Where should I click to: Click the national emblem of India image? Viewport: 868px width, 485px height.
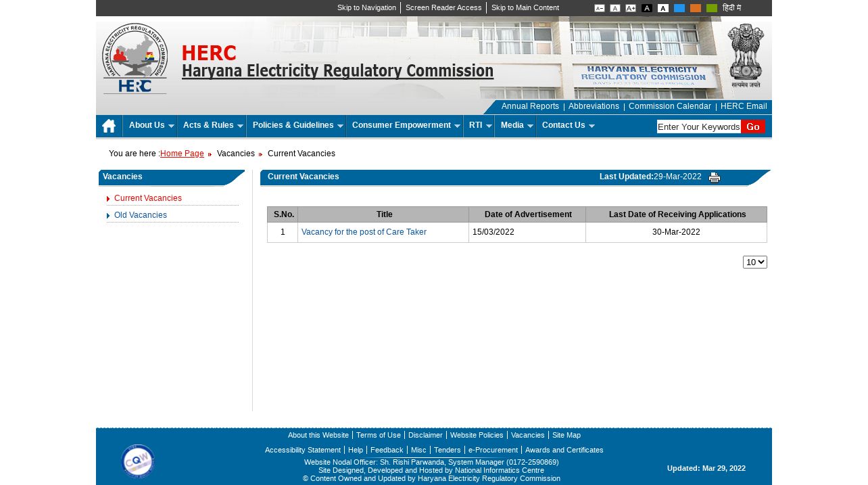746,55
